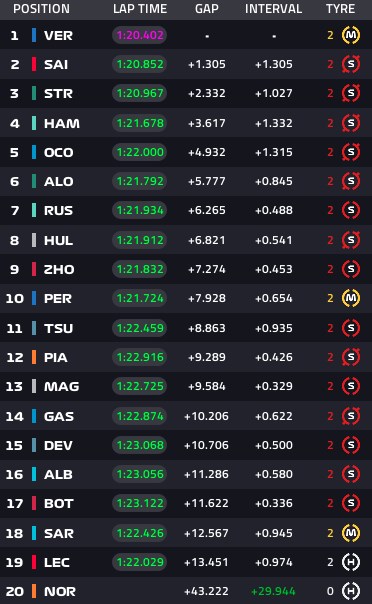Click Sainz's soft tyre icon

point(351,64)
